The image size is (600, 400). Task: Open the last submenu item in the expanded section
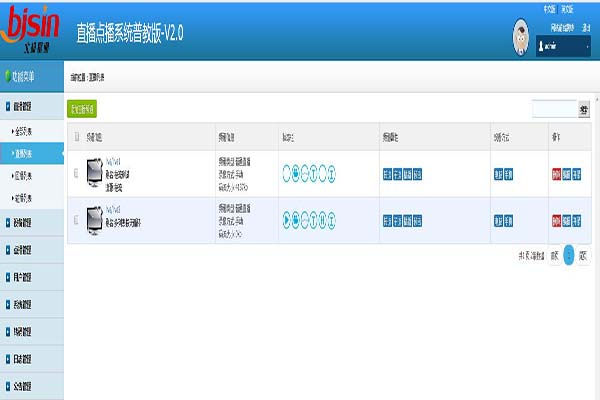click(32, 198)
